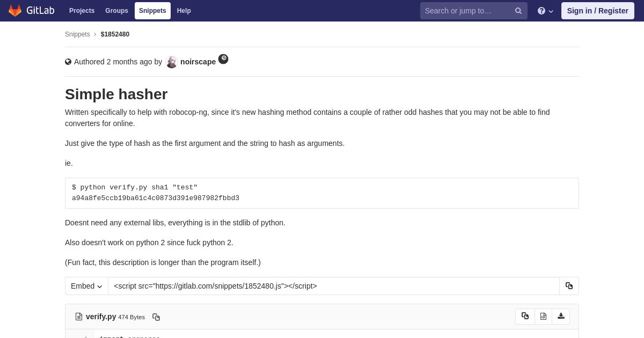Copy verify.py file contents
644x338 pixels.
click(x=525, y=317)
